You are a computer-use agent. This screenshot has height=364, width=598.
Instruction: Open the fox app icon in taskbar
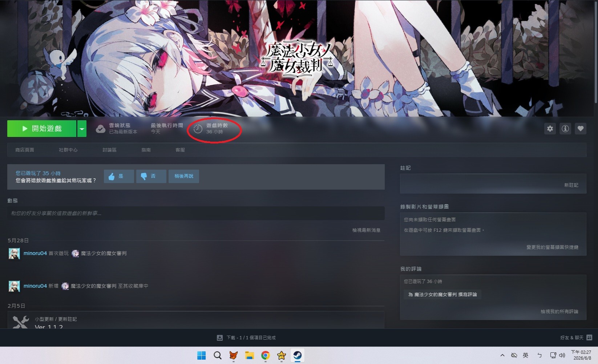(233, 355)
